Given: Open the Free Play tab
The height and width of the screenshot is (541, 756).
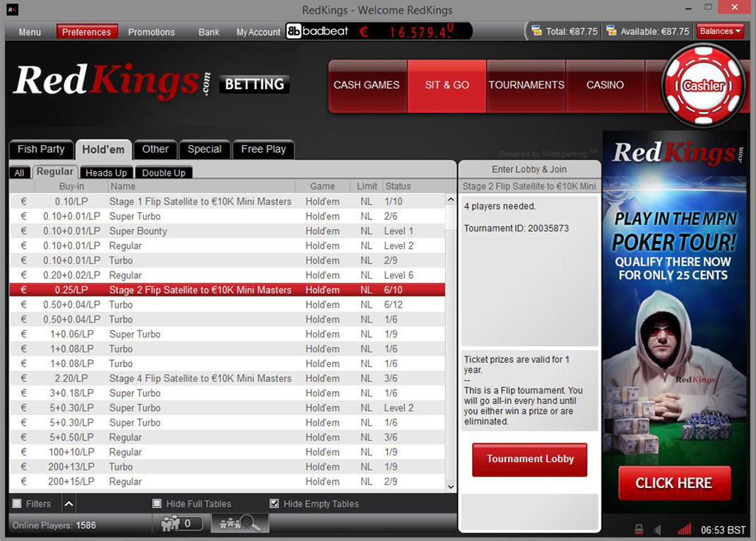Looking at the screenshot, I should click(264, 149).
